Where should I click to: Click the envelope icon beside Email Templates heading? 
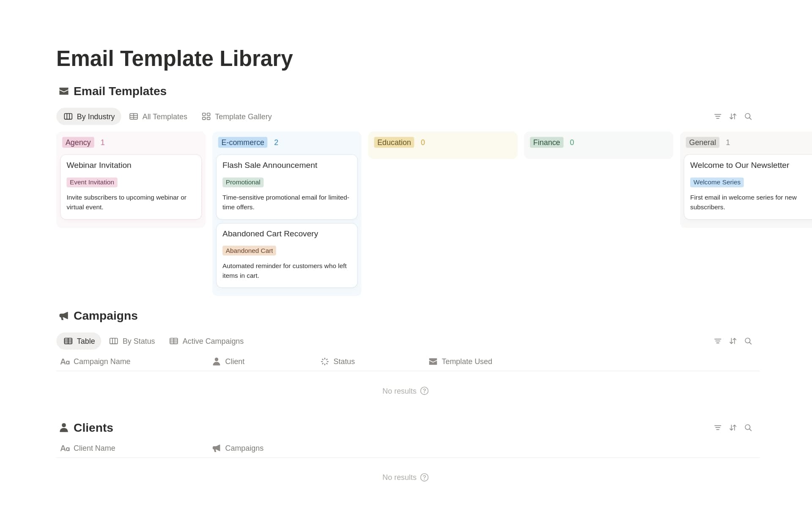coord(64,91)
